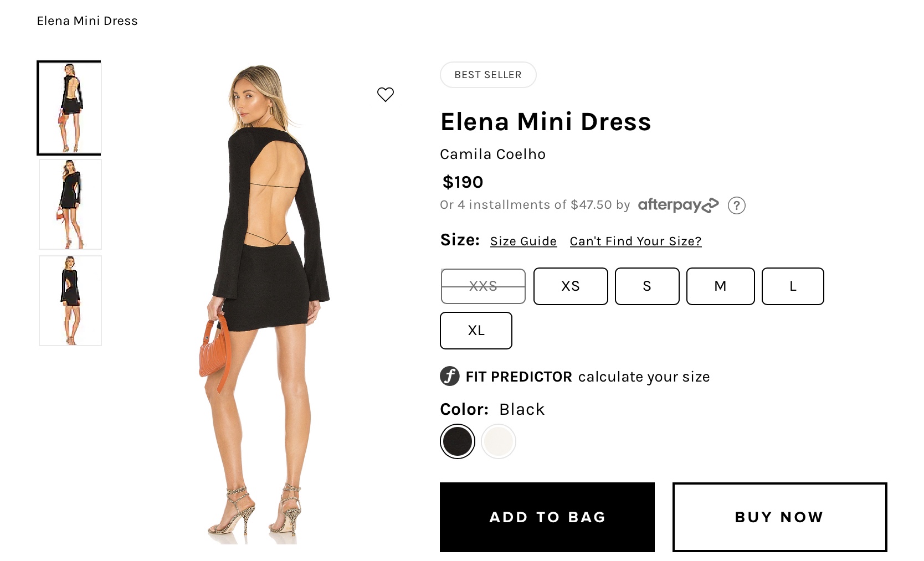Click calculate your size text
The width and height of the screenshot is (924, 561).
tap(644, 377)
